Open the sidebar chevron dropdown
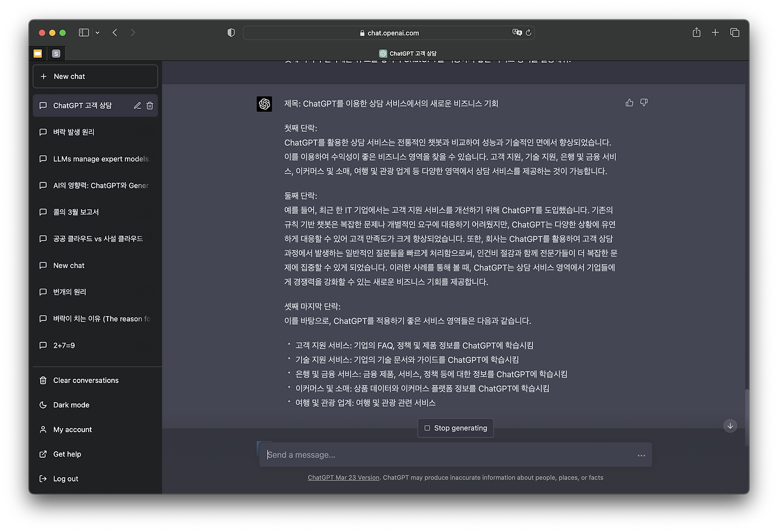Image resolution: width=778 pixels, height=532 pixels. [x=96, y=32]
